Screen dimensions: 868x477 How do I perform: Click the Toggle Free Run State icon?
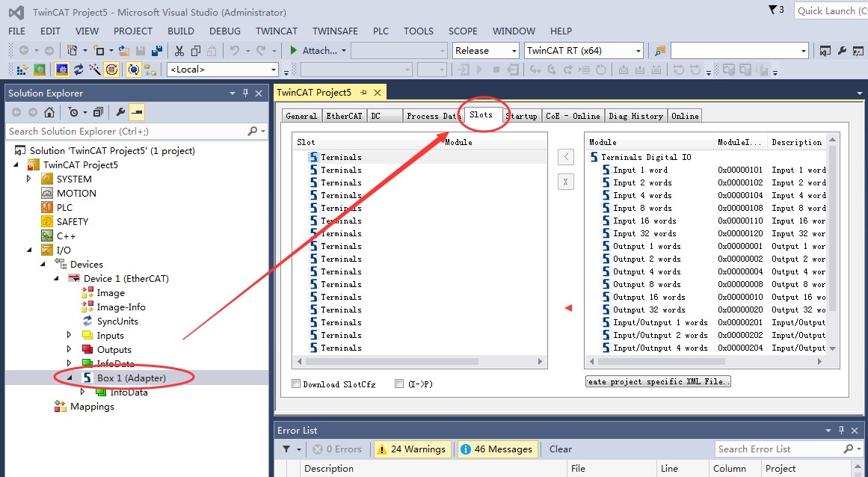click(x=111, y=70)
